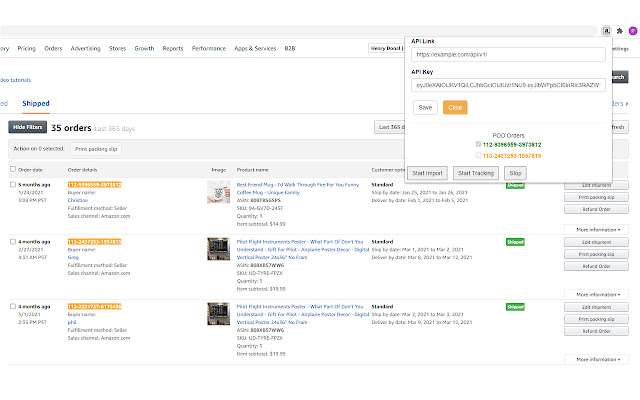
Task: Open the Advertising menu
Action: (x=85, y=48)
